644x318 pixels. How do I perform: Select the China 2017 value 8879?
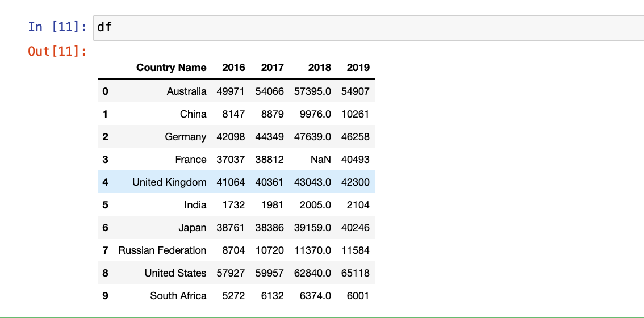click(272, 114)
